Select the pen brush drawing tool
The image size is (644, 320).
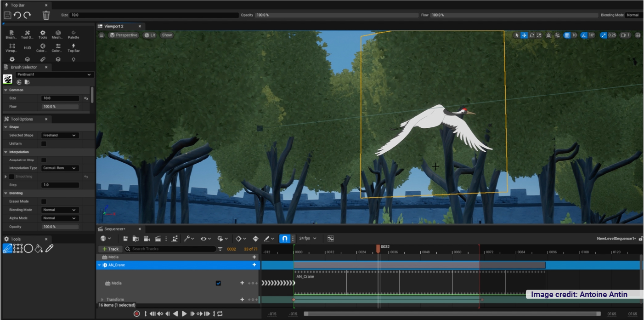coord(7,249)
